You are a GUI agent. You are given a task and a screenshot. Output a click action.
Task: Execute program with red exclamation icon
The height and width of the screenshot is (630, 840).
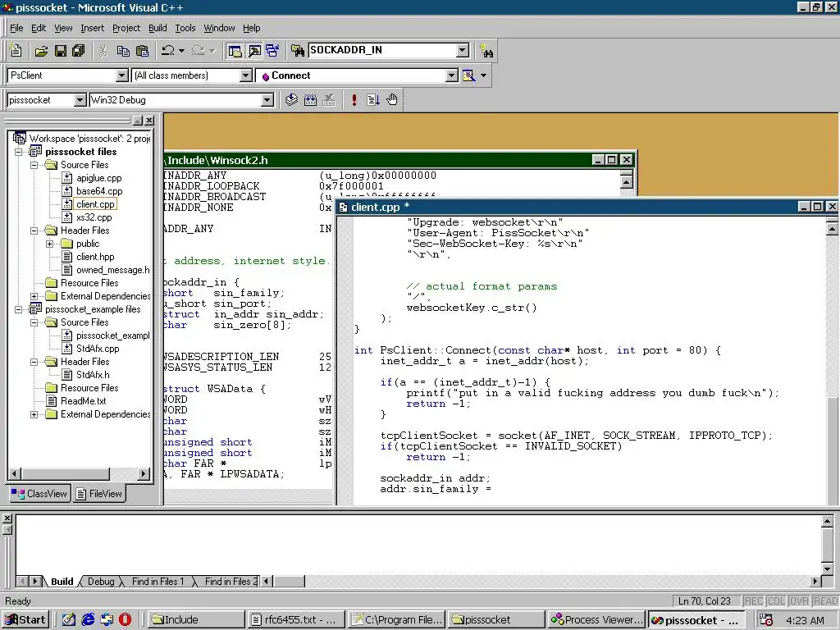tap(354, 99)
